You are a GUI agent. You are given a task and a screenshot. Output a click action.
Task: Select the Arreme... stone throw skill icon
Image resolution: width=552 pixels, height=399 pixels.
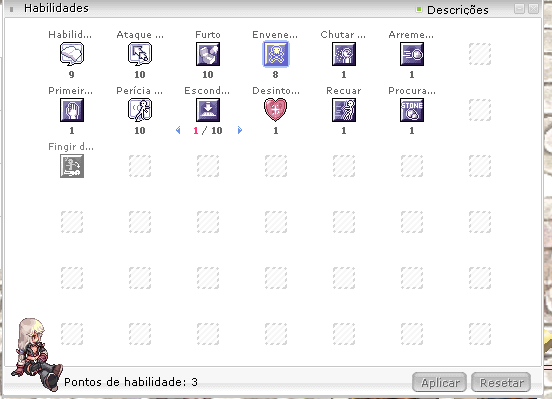click(x=412, y=54)
